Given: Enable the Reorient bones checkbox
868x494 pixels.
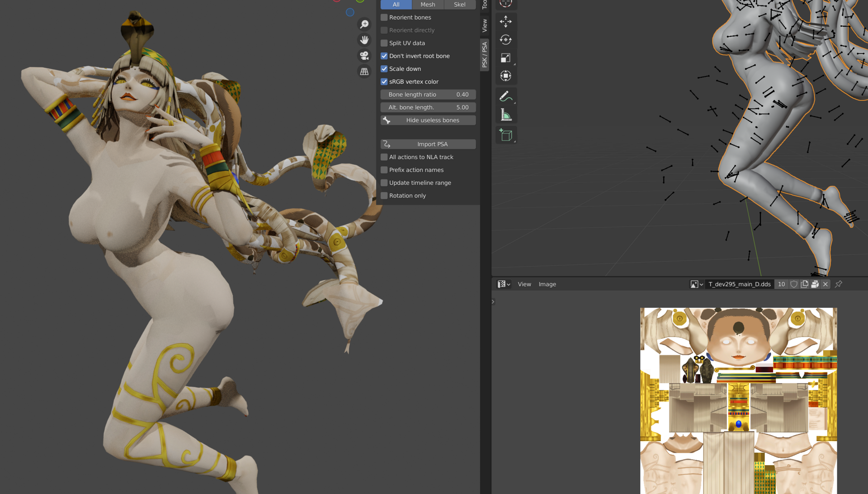Looking at the screenshot, I should [384, 17].
